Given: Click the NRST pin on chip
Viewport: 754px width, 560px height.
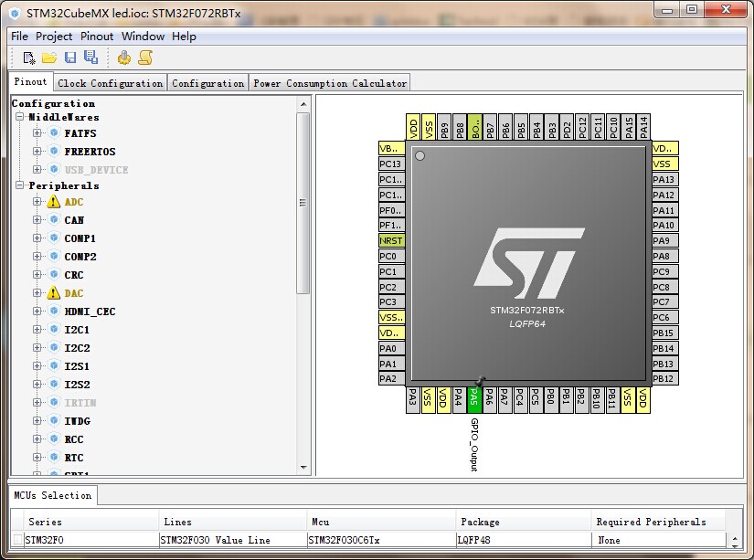Looking at the screenshot, I should (391, 240).
